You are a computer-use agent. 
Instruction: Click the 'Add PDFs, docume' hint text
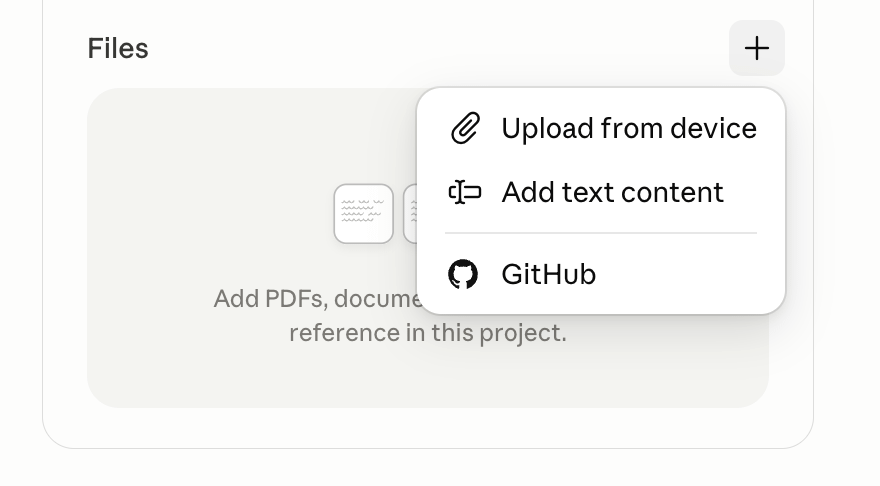316,299
